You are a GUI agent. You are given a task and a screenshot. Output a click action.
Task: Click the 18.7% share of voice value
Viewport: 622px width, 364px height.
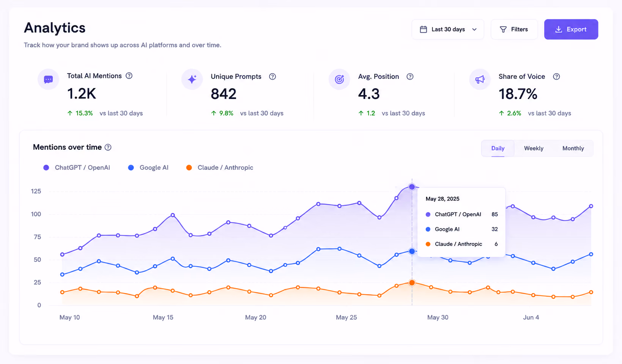518,94
